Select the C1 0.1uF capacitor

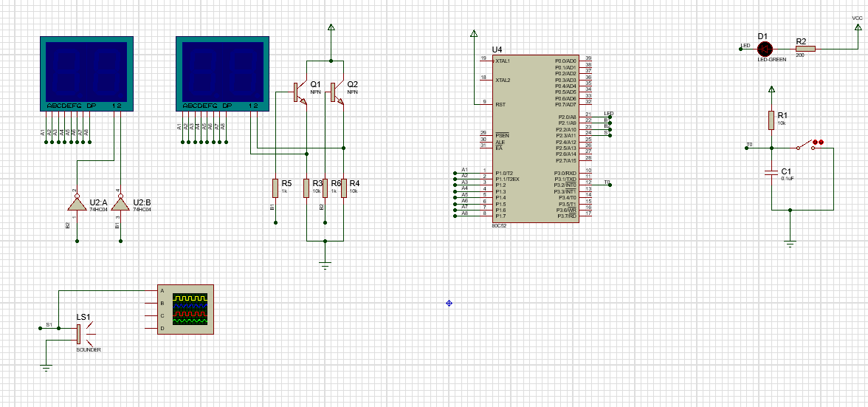(x=772, y=173)
